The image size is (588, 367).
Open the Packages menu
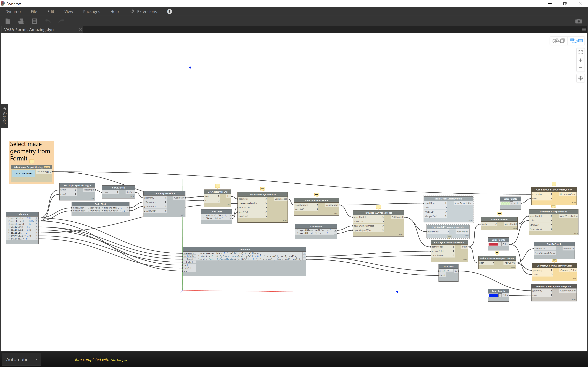[91, 11]
